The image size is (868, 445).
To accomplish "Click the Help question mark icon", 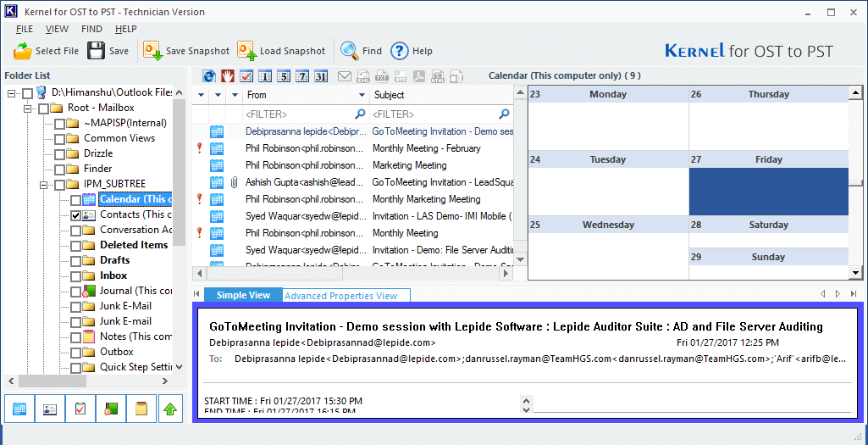I will (x=400, y=51).
